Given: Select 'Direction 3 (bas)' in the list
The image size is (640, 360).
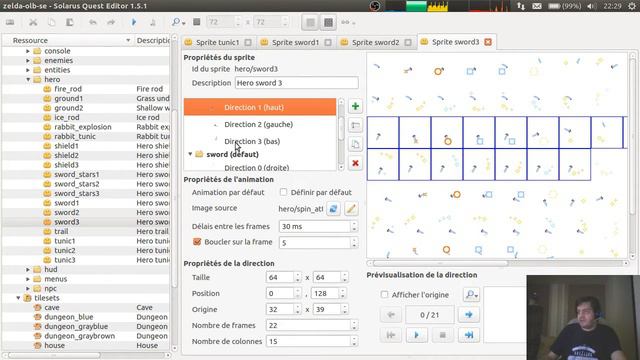Looking at the screenshot, I should 260,141.
